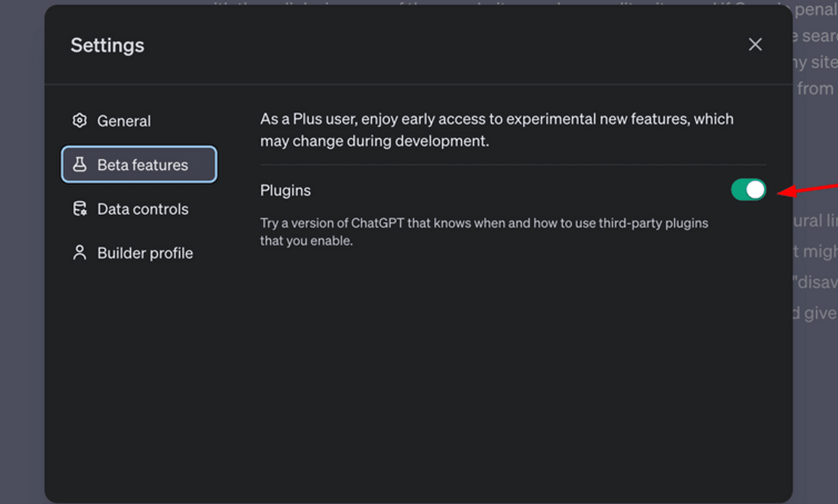Switch to the General section
This screenshot has height=504, width=838.
(x=124, y=120)
